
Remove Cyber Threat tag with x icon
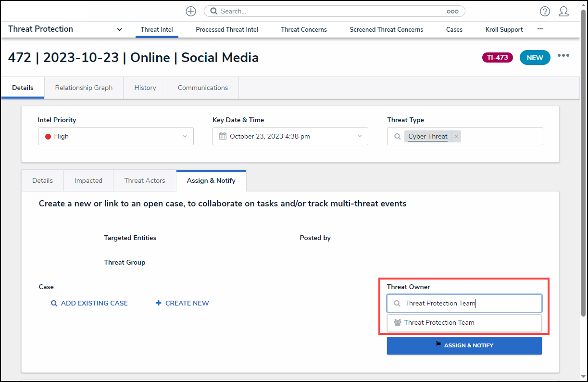coord(457,137)
